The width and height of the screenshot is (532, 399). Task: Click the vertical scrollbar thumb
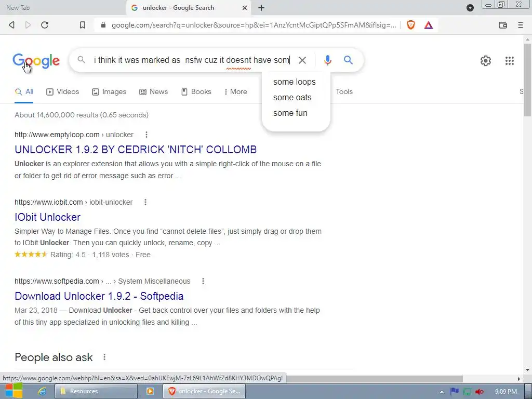[528, 79]
